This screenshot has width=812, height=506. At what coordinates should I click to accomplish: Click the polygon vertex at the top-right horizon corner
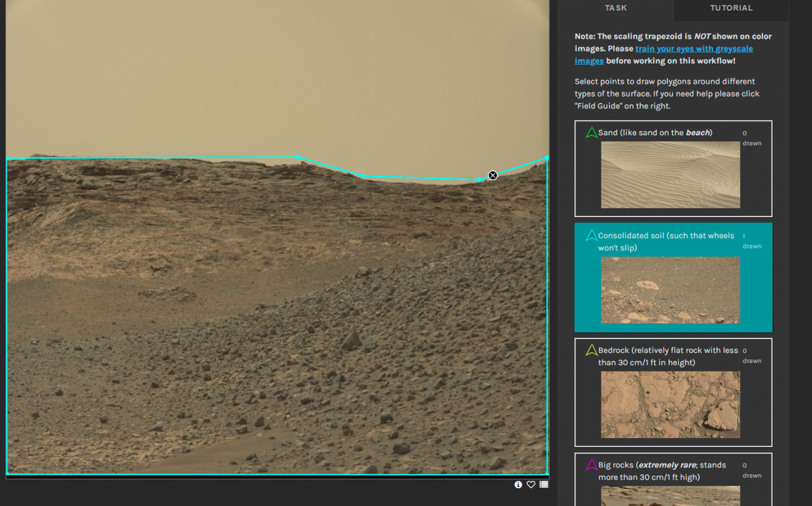click(547, 157)
